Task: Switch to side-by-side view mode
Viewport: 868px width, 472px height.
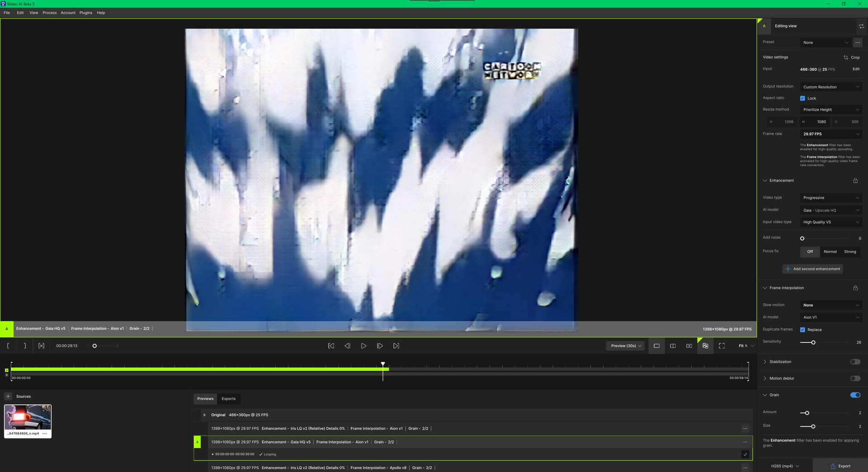Action: tap(689, 346)
